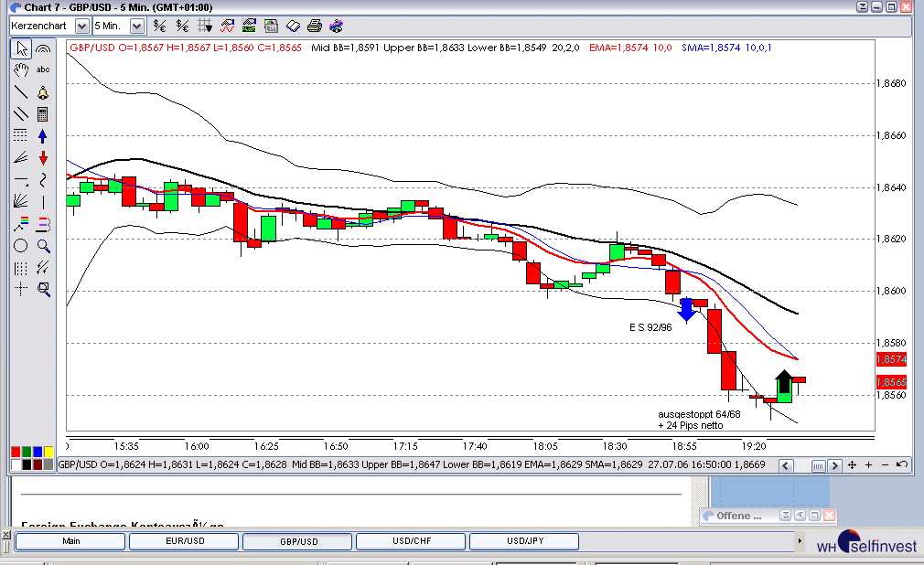Open the Kerzenchart chart type dropdown
The height and width of the screenshot is (565, 924).
(82, 26)
